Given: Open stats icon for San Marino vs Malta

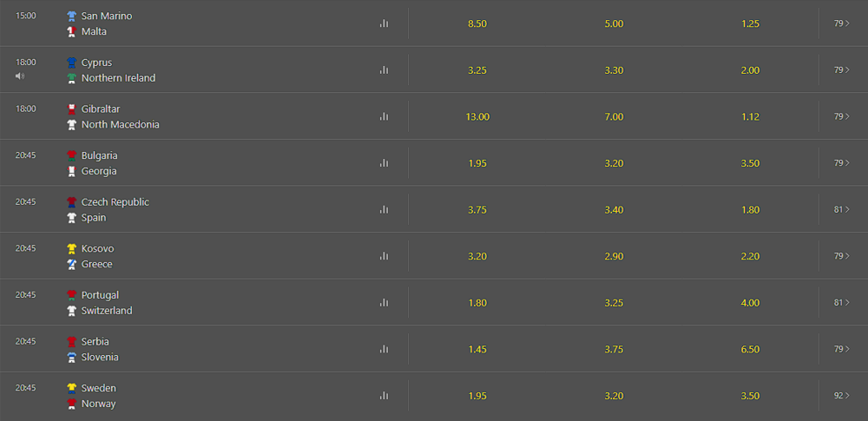Looking at the screenshot, I should [384, 23].
